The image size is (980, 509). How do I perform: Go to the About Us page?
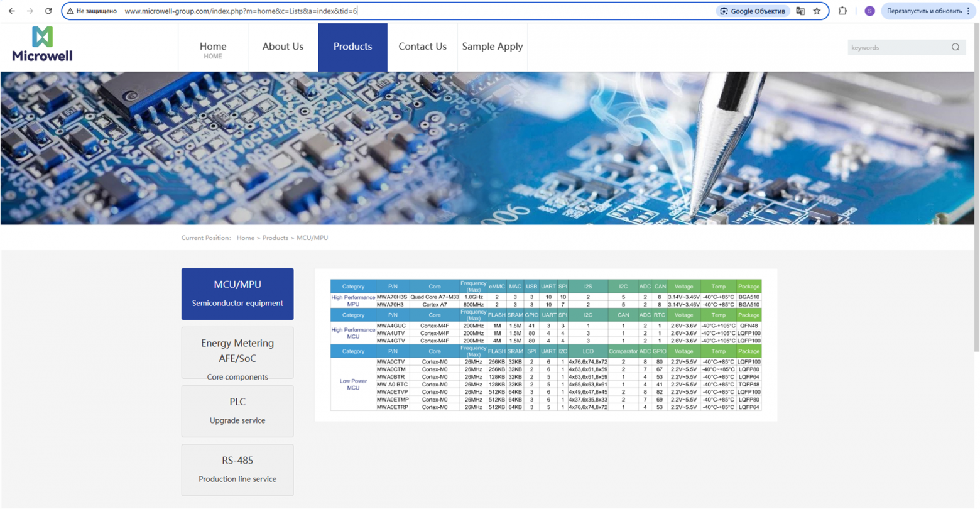pyautogui.click(x=283, y=47)
